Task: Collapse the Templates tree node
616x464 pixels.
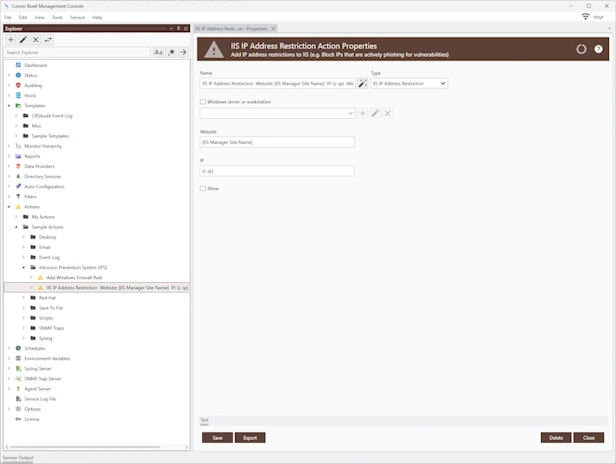Action: (x=9, y=106)
